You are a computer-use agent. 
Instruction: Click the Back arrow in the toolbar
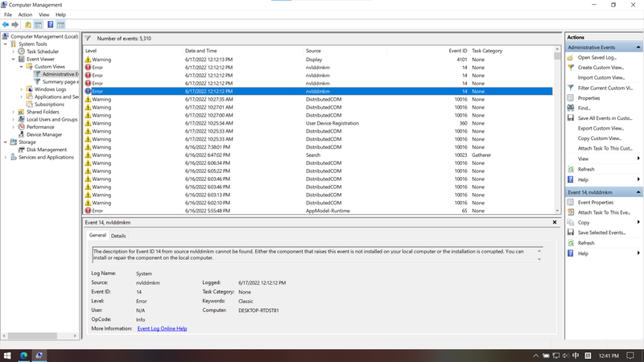pos(6,25)
